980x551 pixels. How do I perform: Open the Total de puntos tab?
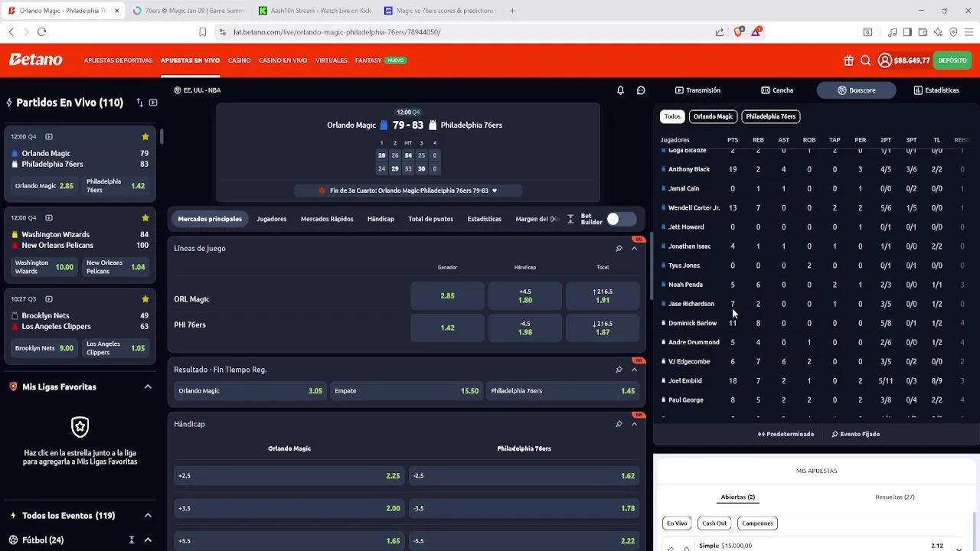[x=430, y=219]
